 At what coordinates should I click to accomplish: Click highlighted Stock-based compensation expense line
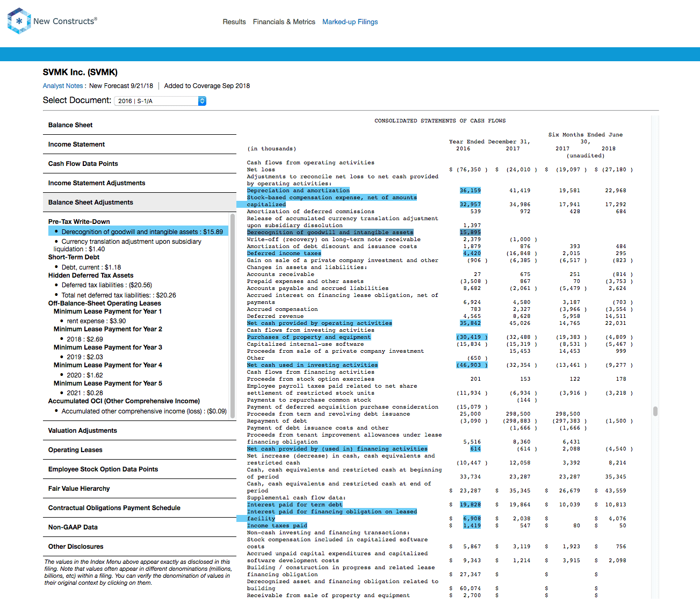331,201
